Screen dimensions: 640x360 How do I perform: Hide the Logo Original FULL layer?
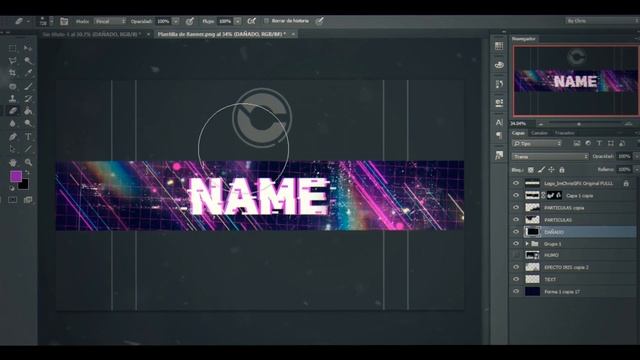[x=516, y=184]
